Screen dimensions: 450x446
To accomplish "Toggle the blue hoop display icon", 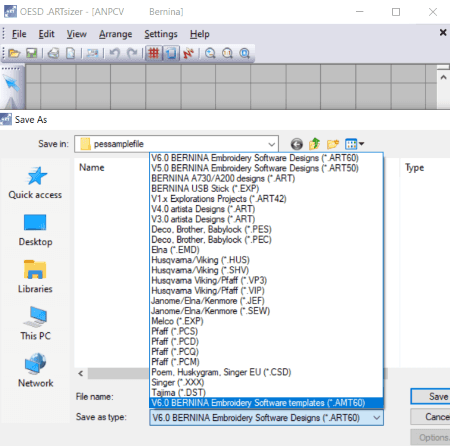I will (x=171, y=53).
